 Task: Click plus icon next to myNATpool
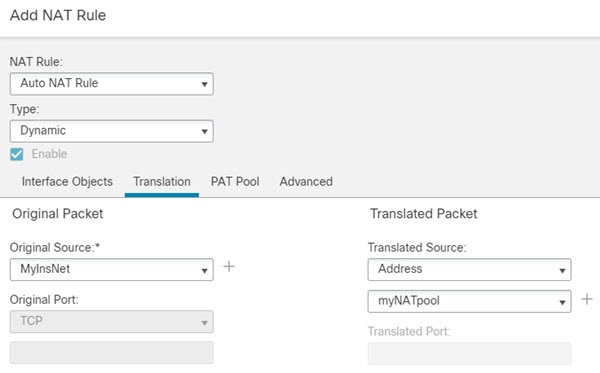pyautogui.click(x=587, y=299)
